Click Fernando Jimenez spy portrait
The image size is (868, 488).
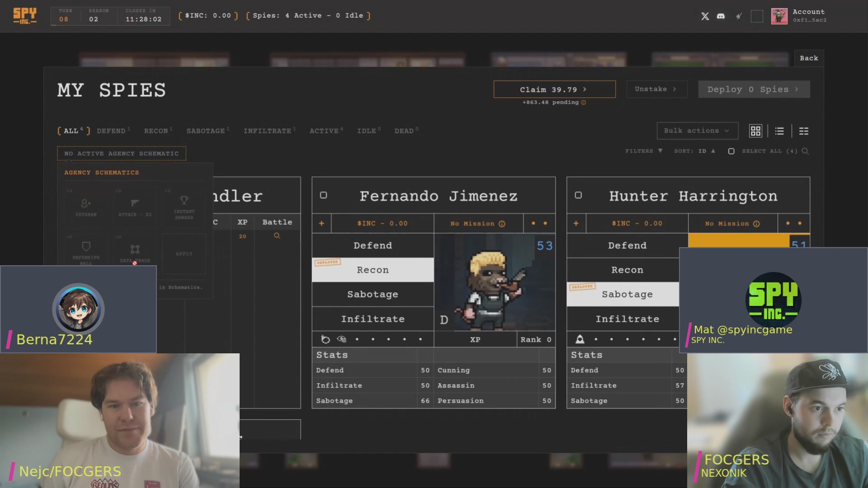[495, 282]
